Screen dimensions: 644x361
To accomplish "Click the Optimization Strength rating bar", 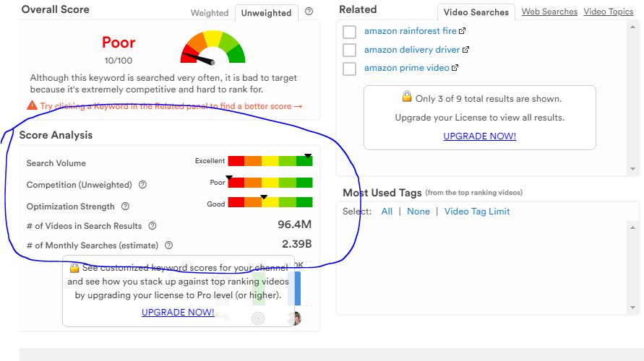I will click(270, 202).
